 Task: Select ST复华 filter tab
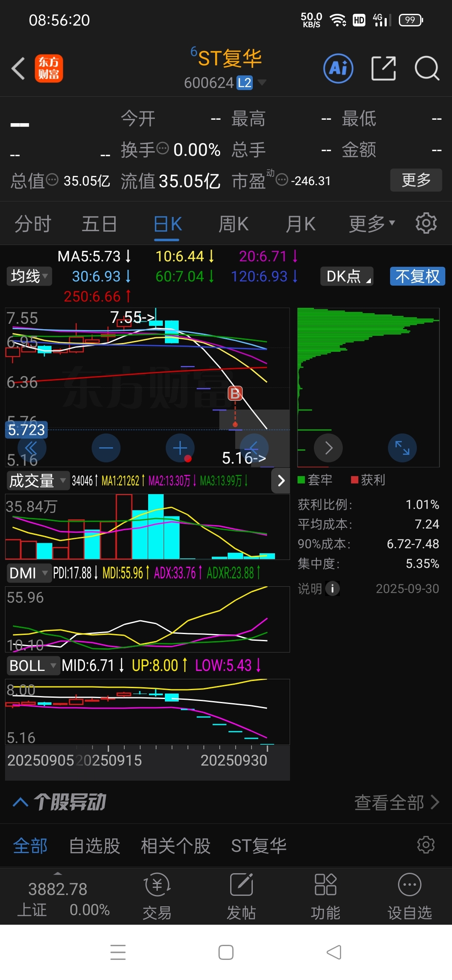259,846
